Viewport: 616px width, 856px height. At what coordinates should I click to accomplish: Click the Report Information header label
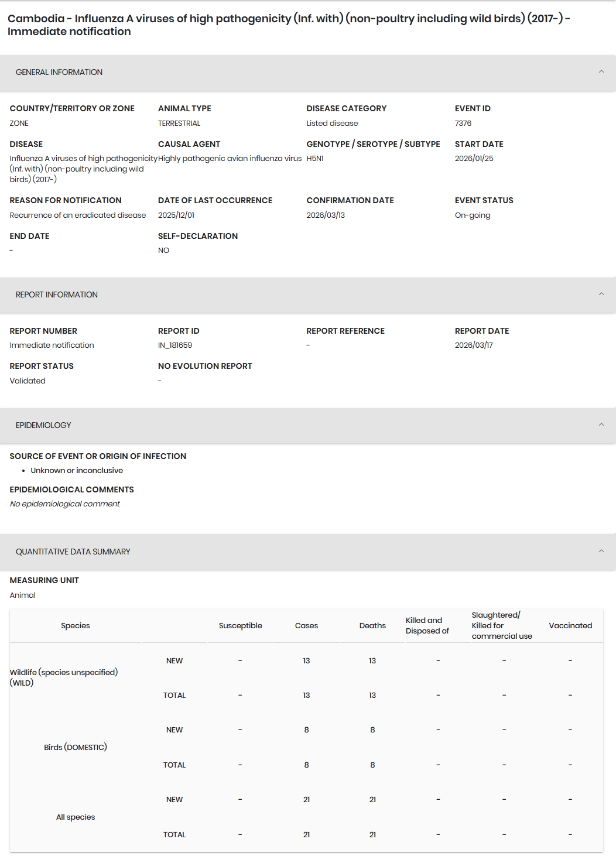coord(57,295)
